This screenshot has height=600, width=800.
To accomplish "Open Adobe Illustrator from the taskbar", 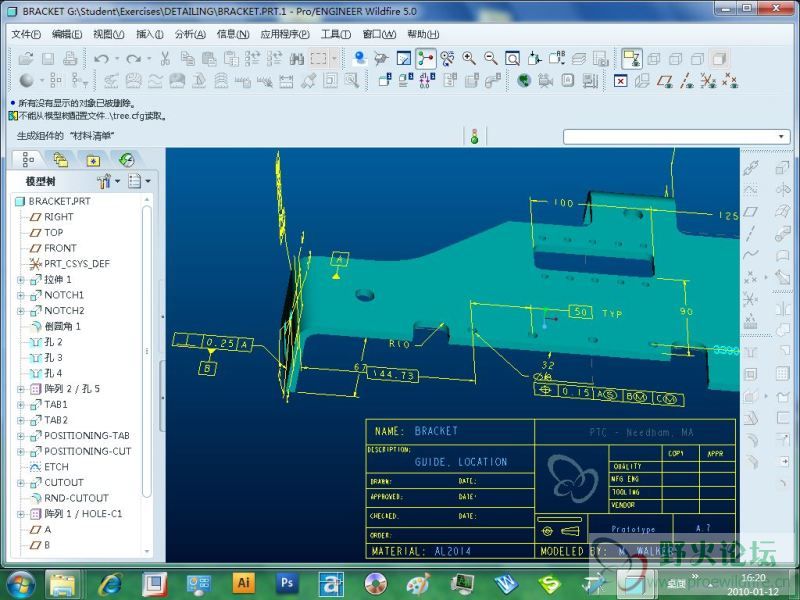I will point(243,583).
